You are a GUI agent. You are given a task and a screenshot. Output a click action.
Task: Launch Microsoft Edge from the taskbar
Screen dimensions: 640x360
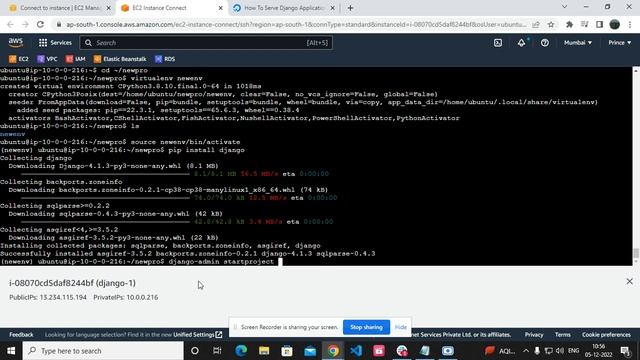(241, 351)
